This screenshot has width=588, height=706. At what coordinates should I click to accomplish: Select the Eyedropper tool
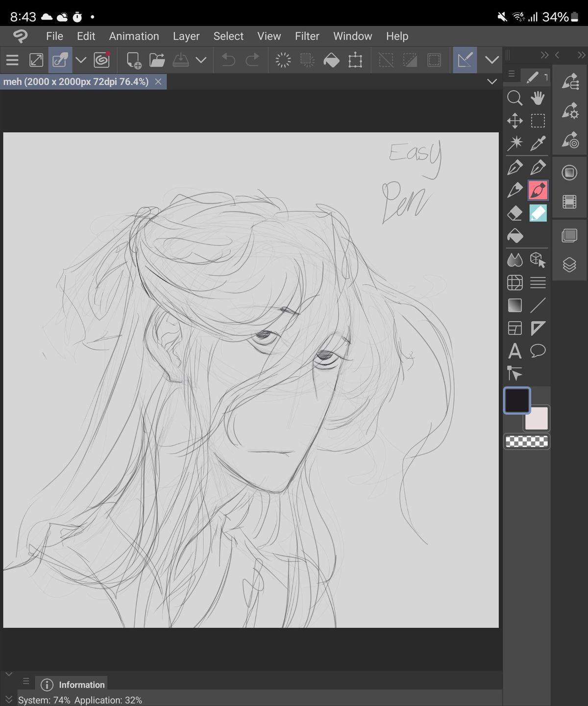(x=538, y=143)
